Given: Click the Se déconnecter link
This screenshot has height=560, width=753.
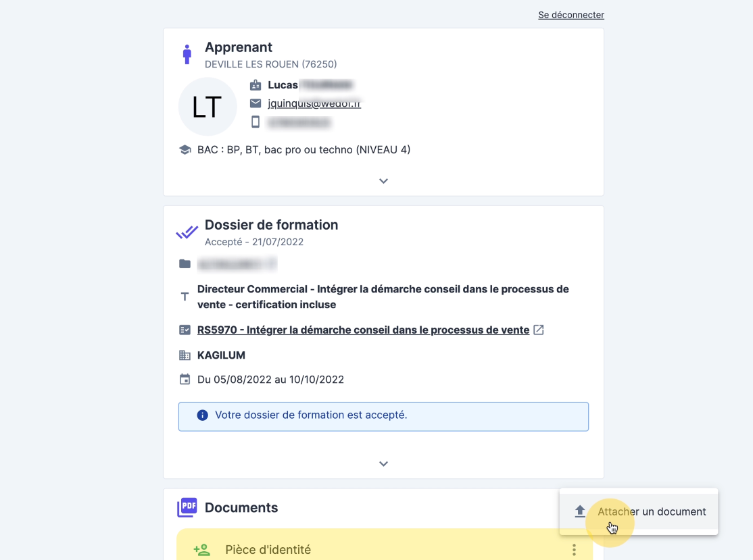Looking at the screenshot, I should click(571, 15).
